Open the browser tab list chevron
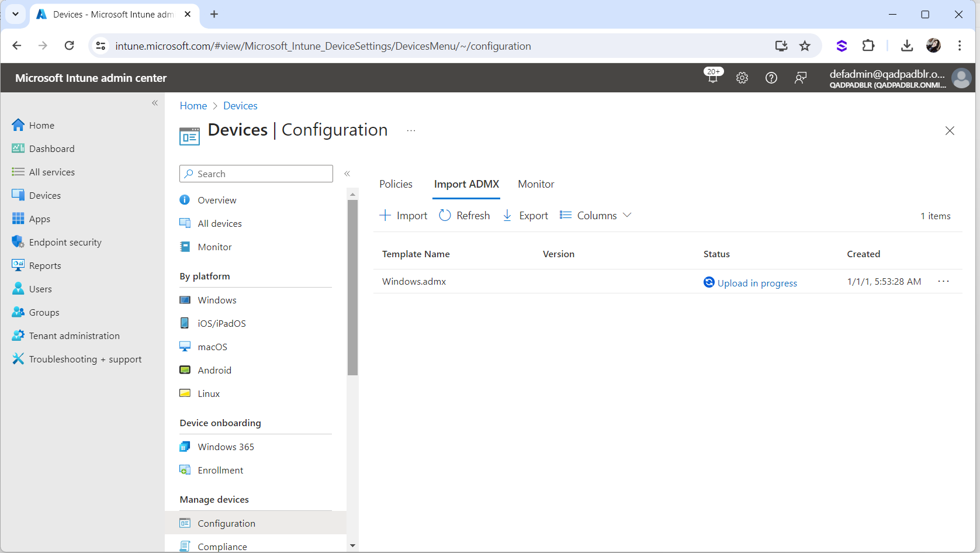This screenshot has width=980, height=553. [15, 14]
